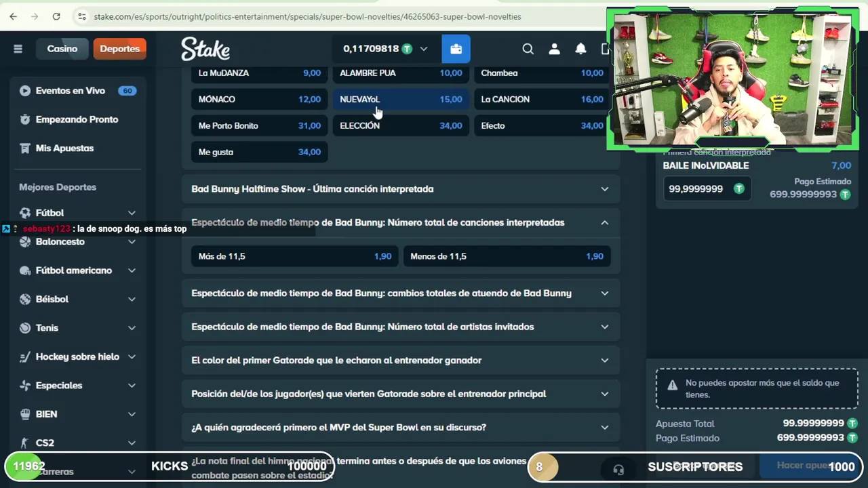Image resolution: width=868 pixels, height=488 pixels.
Task: Open notifications bell icon
Action: pos(580,49)
